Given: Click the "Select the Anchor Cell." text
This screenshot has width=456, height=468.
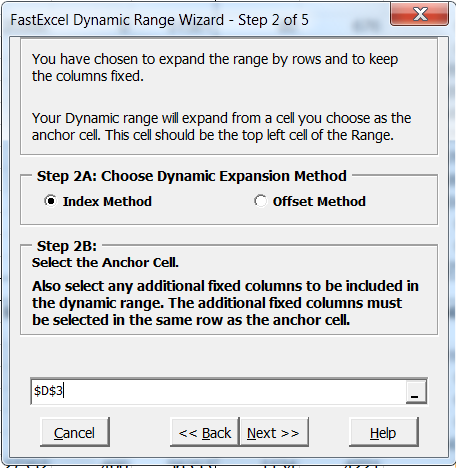Looking at the screenshot, I should pos(105,263).
